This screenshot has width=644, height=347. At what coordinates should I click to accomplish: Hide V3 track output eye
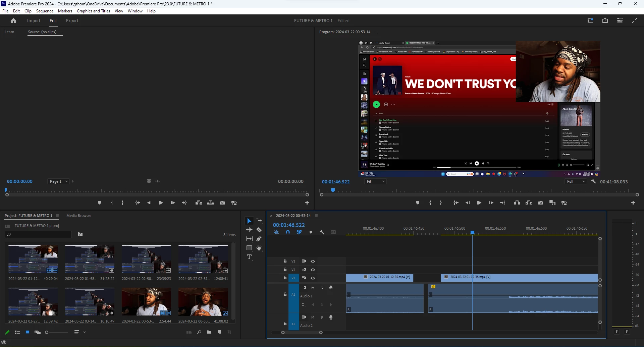(x=313, y=261)
